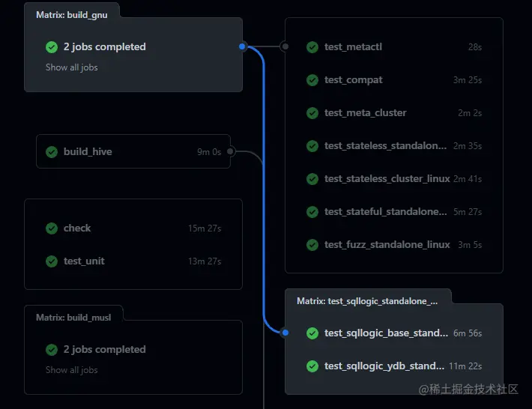Click the blue input connector of test_sqllogic matrix
The image size is (532, 409).
point(285,333)
